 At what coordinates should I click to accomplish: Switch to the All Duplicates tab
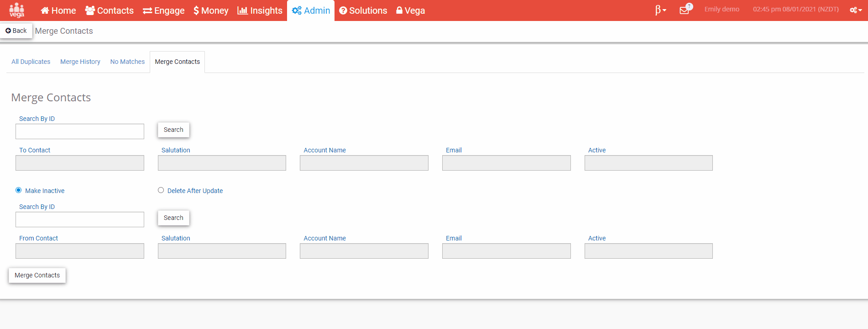(x=31, y=62)
